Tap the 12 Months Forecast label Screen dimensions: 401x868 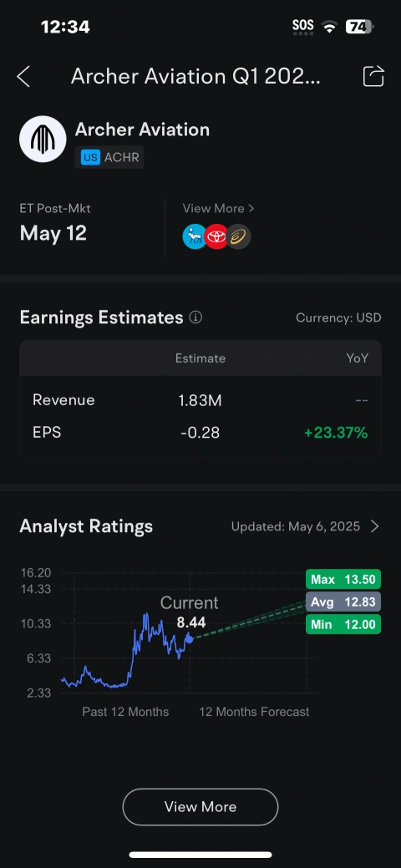[x=254, y=712]
